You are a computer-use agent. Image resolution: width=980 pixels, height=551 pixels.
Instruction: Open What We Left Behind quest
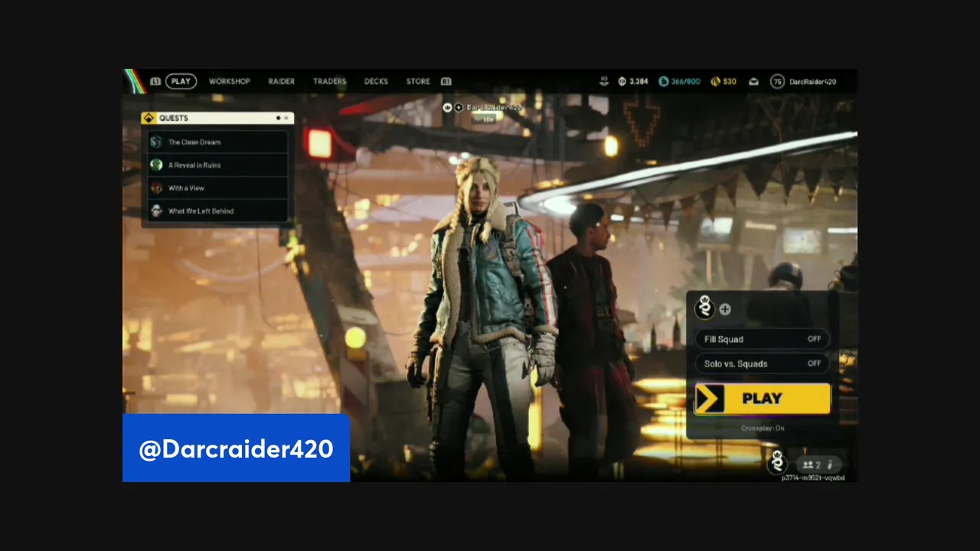(x=217, y=210)
